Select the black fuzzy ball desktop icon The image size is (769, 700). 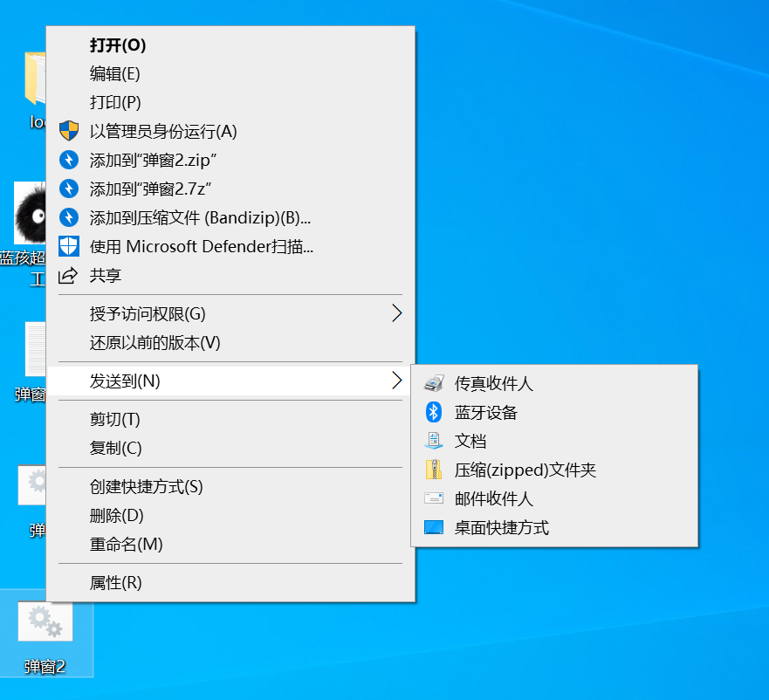tap(31, 213)
